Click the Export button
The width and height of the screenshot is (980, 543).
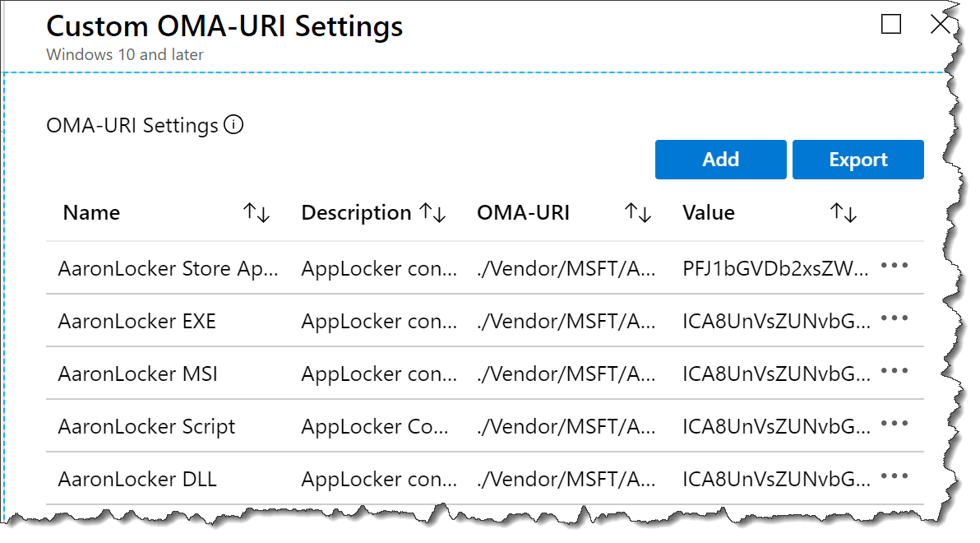[x=857, y=159]
